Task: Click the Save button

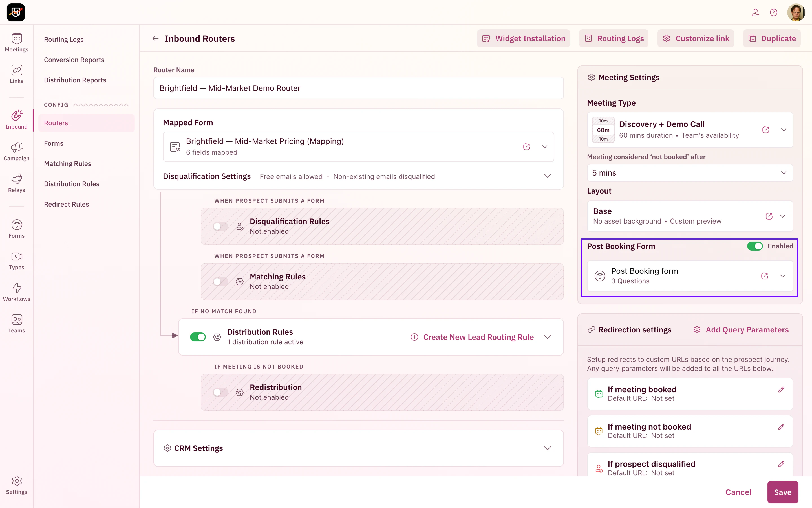Action: coord(783,492)
